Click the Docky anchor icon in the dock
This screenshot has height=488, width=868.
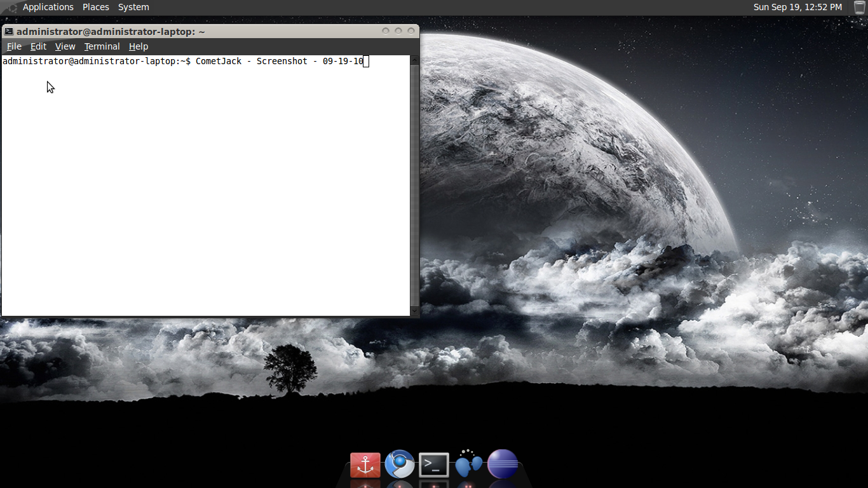[364, 464]
